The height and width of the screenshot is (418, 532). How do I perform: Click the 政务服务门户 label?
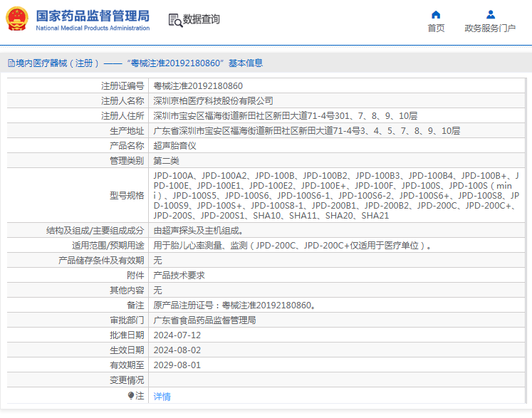(490, 28)
